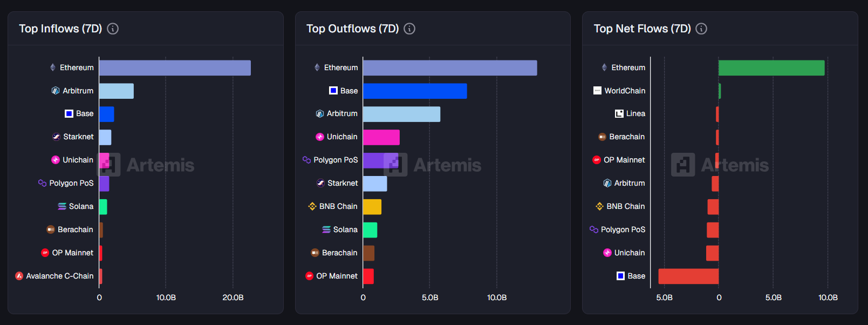Select the Polygon PoS icon in Top Inflows
Image resolution: width=868 pixels, height=325 pixels.
42,183
